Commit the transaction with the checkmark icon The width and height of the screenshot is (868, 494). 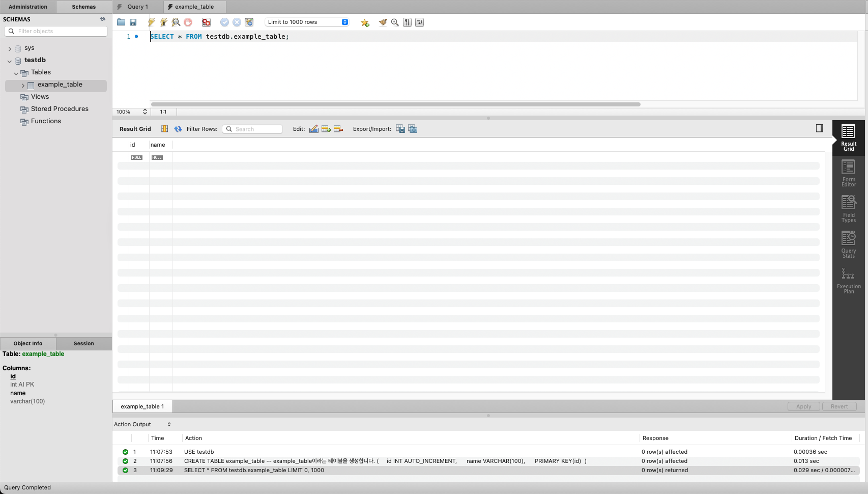(x=224, y=22)
